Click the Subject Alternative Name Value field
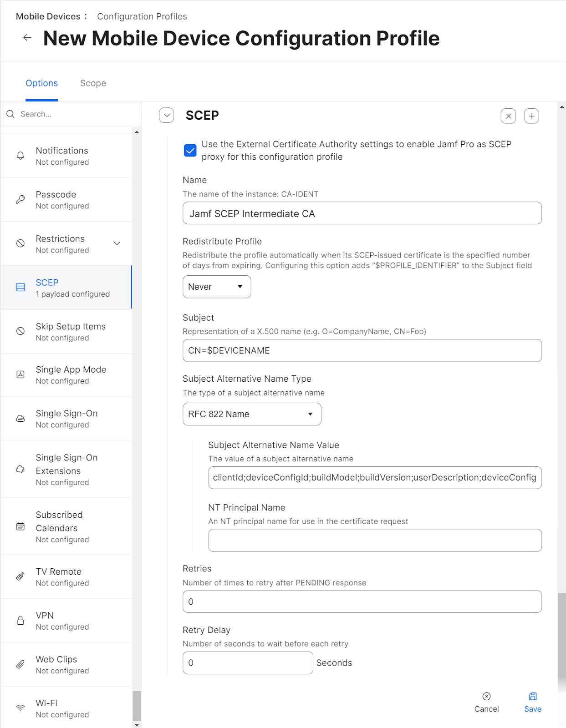The height and width of the screenshot is (728, 566). pyautogui.click(x=375, y=478)
